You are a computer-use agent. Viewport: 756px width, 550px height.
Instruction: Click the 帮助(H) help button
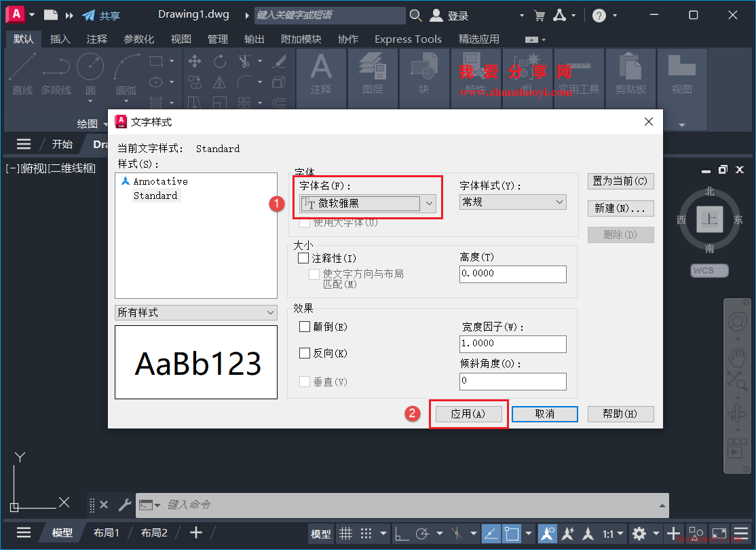(620, 414)
